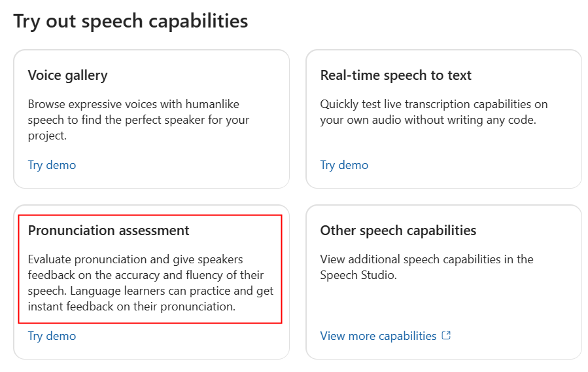Click the live transcription description paragraph
This screenshot has width=588, height=372.
[x=434, y=112]
